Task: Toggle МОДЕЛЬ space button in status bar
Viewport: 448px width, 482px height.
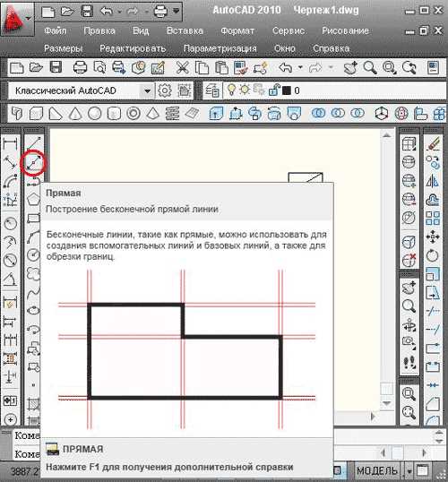Action: pyautogui.click(x=377, y=470)
